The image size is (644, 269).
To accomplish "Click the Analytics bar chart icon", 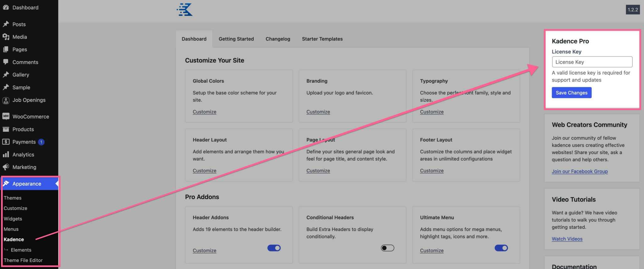I will coord(6,154).
